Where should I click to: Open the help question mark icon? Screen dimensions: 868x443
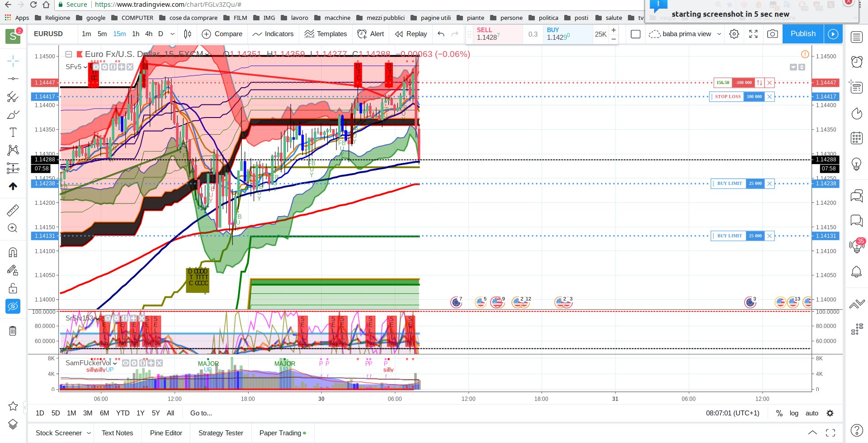point(857,430)
